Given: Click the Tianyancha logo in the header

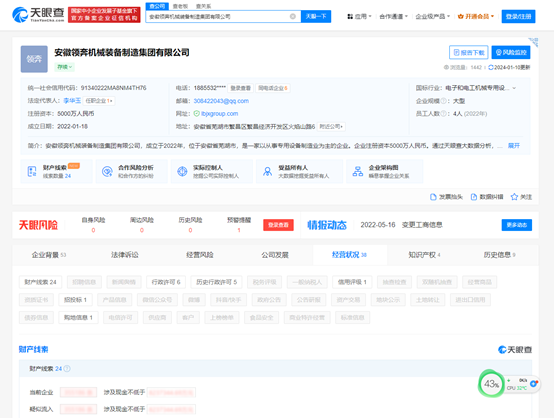Looking at the screenshot, I should coord(38,14).
